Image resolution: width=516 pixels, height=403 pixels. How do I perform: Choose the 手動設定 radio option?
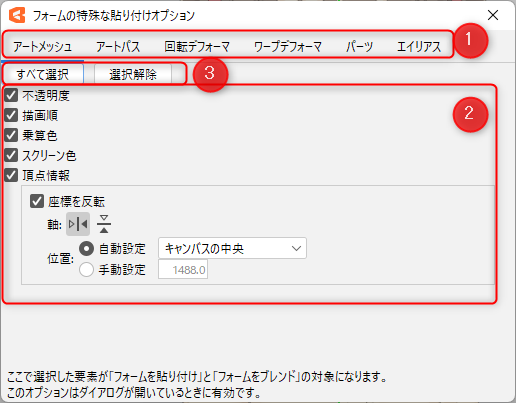(x=86, y=269)
